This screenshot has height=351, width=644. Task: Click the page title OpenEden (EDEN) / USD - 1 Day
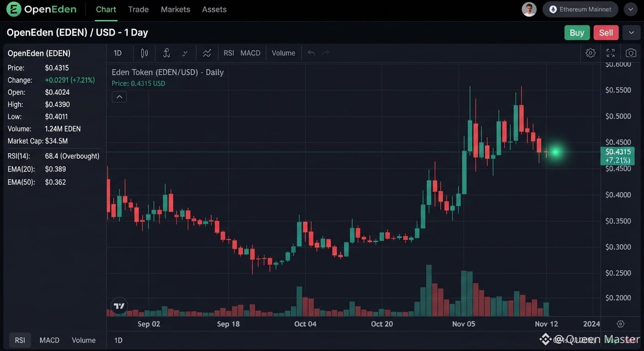[x=77, y=32]
